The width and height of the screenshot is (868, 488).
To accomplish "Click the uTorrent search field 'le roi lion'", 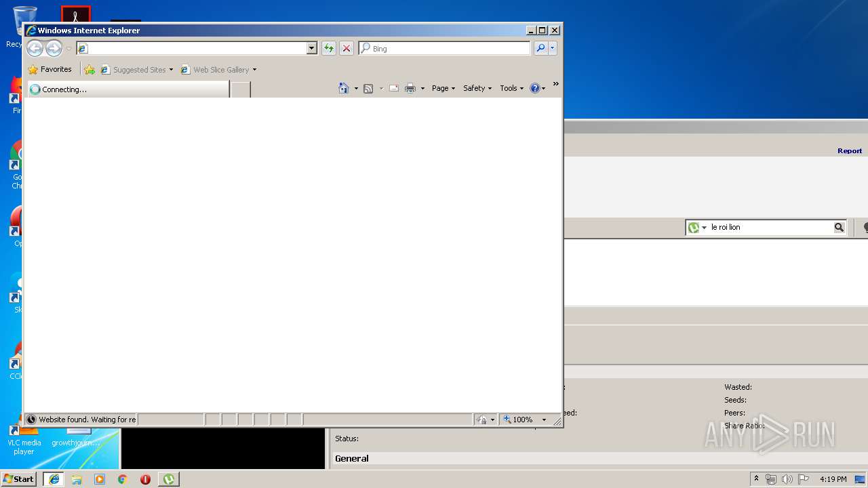I will (770, 227).
